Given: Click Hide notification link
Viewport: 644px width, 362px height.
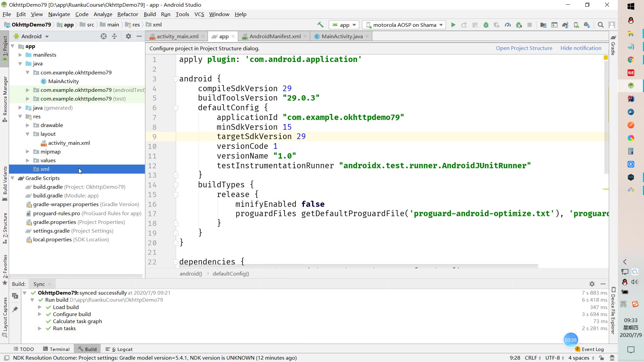Looking at the screenshot, I should (581, 48).
